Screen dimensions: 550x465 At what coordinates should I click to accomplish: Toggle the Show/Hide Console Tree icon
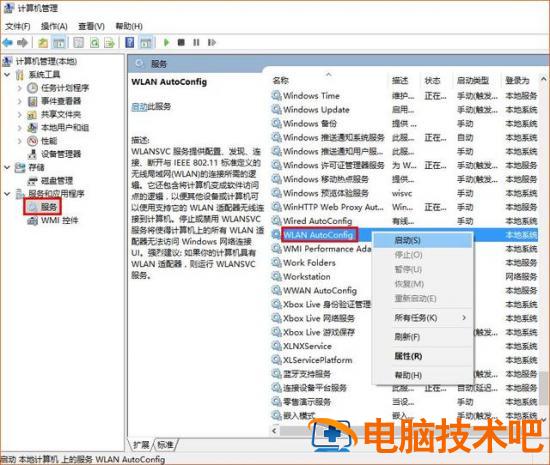[59, 43]
